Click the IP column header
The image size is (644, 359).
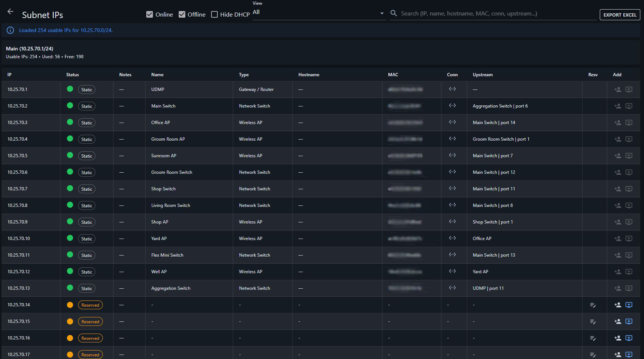(10, 75)
